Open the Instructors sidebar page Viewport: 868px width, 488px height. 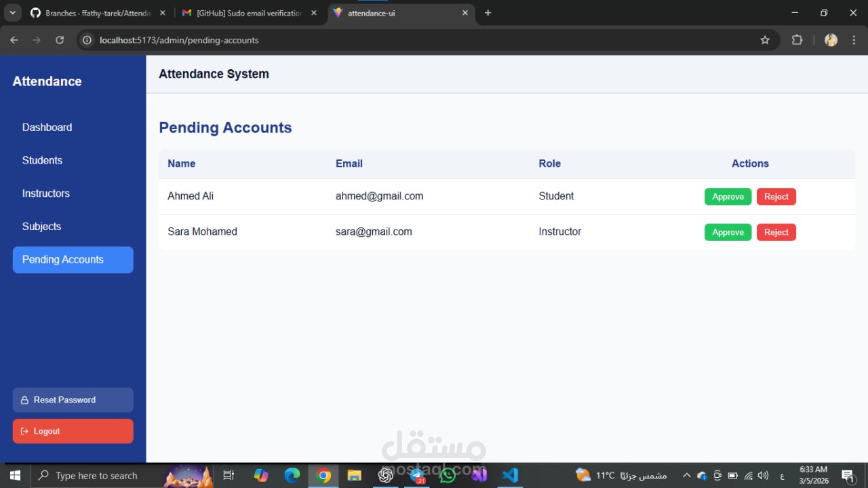(x=73, y=193)
